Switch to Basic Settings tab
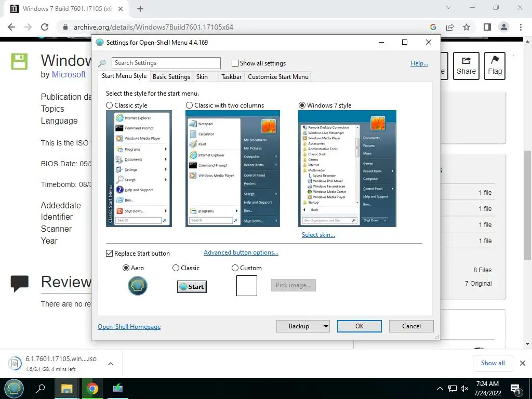The height and width of the screenshot is (399, 532). click(171, 77)
